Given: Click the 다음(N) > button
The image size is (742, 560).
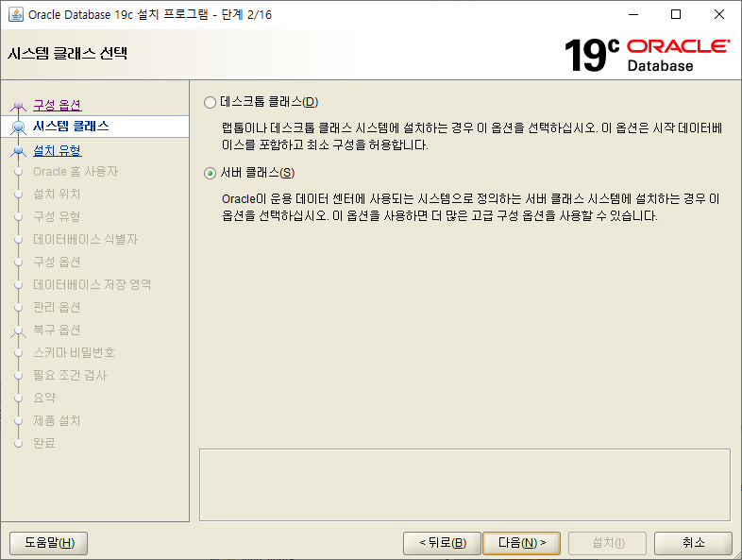Looking at the screenshot, I should point(521,542).
